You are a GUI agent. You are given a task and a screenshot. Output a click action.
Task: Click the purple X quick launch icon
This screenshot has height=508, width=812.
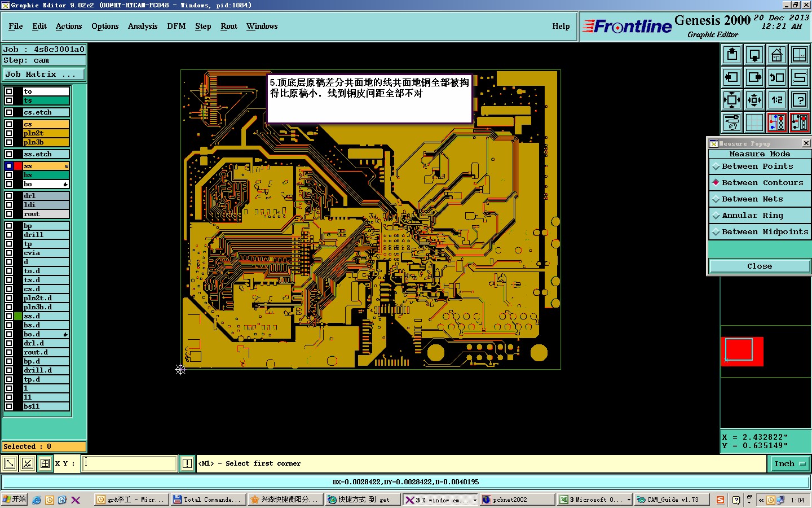tap(76, 500)
